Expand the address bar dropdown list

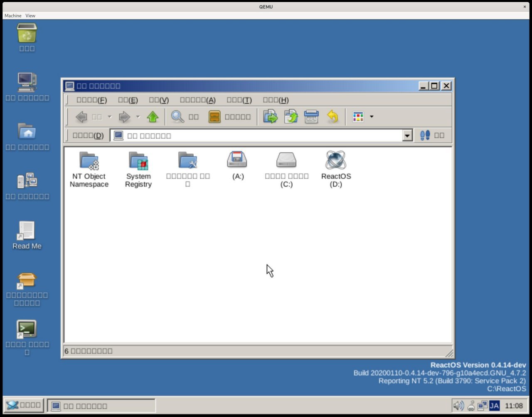(x=407, y=135)
